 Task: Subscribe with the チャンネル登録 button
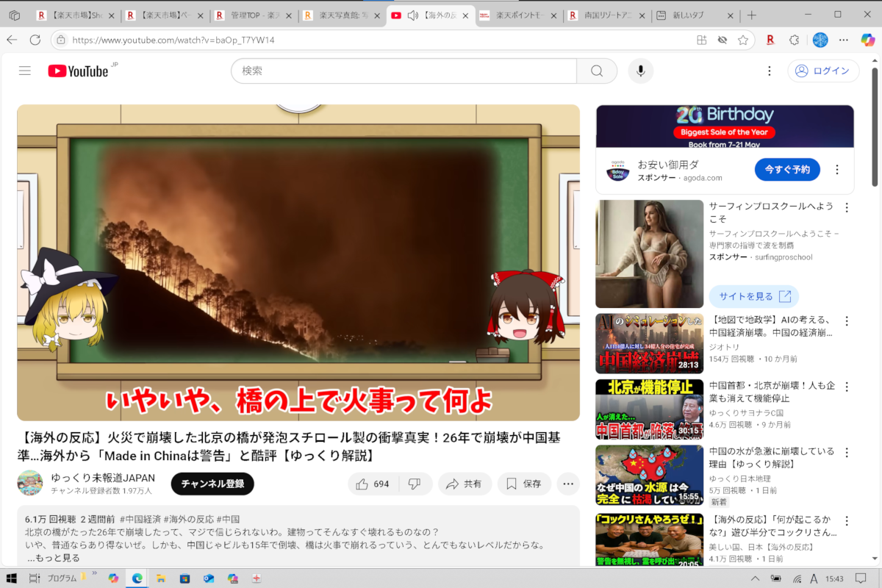tap(212, 484)
